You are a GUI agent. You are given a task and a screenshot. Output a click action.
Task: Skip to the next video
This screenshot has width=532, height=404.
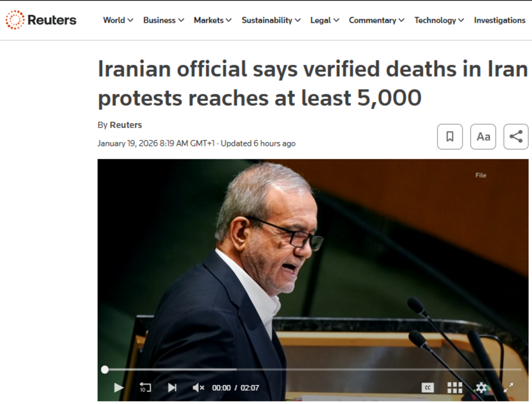[172, 387]
